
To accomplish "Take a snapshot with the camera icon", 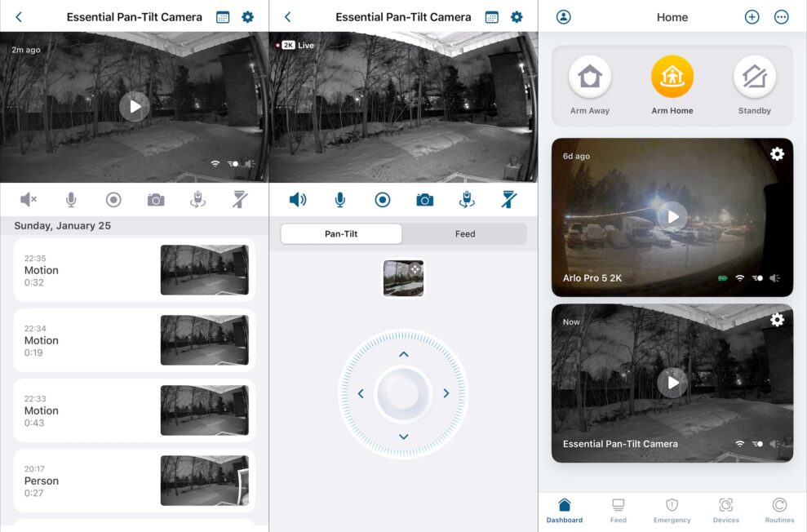I will (x=424, y=199).
